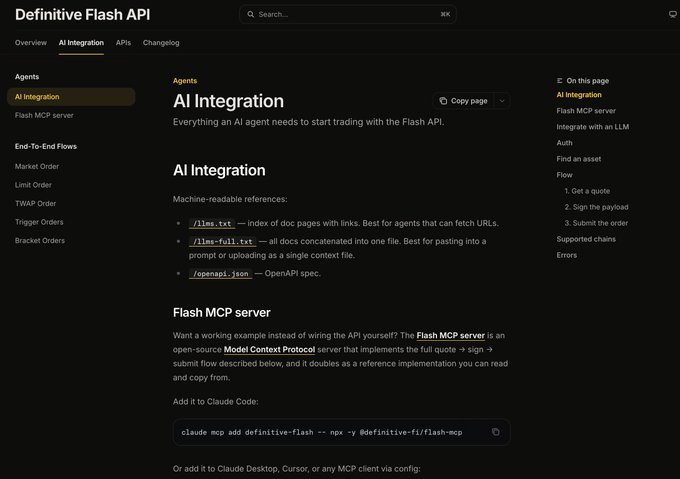Screen dimensions: 680x479
Task: Jump to Find an asset section
Action: 579,159
